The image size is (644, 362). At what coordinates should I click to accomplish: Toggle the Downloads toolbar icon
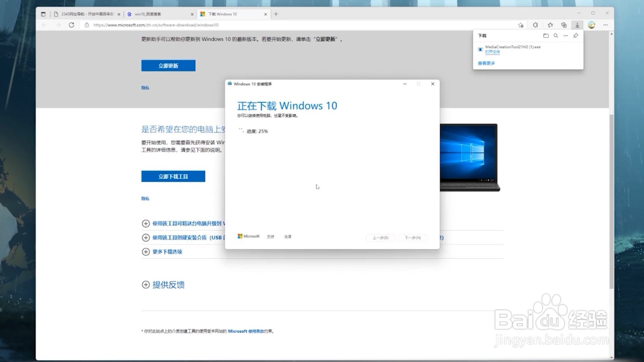[x=577, y=25]
